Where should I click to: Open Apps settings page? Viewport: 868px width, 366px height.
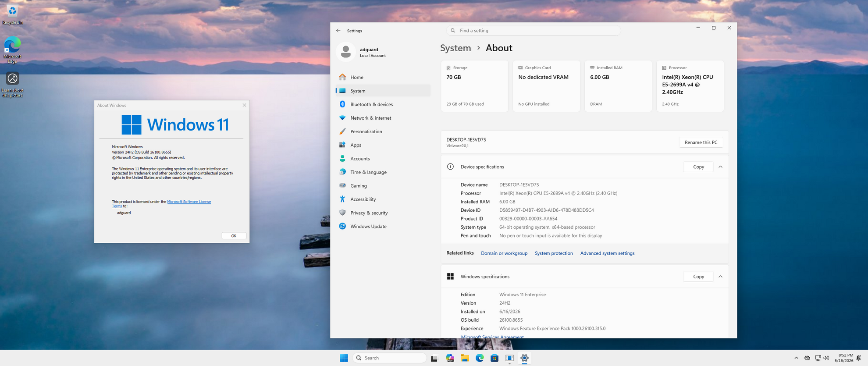tap(383, 145)
